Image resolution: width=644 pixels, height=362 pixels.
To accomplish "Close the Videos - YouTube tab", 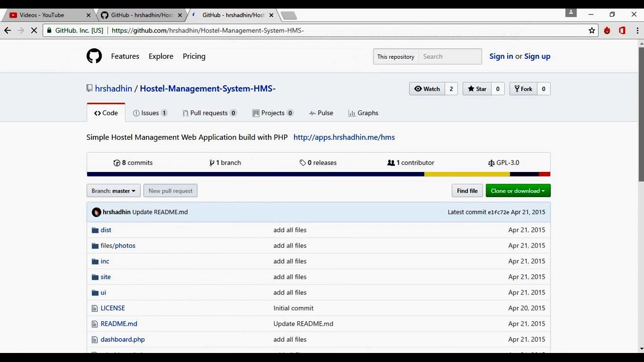I will pos(88,15).
